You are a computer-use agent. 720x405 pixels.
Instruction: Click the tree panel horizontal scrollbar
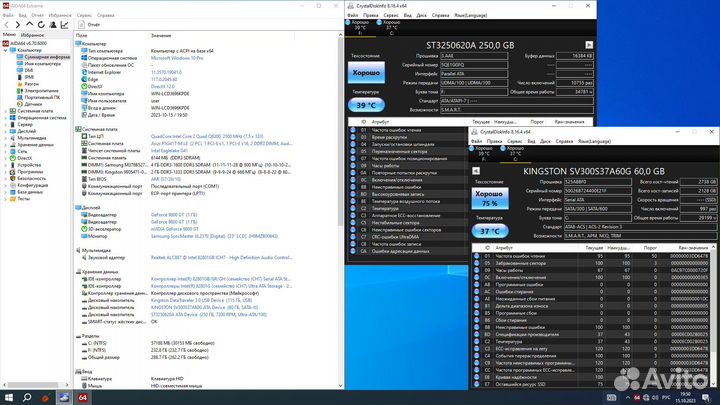coord(36,385)
